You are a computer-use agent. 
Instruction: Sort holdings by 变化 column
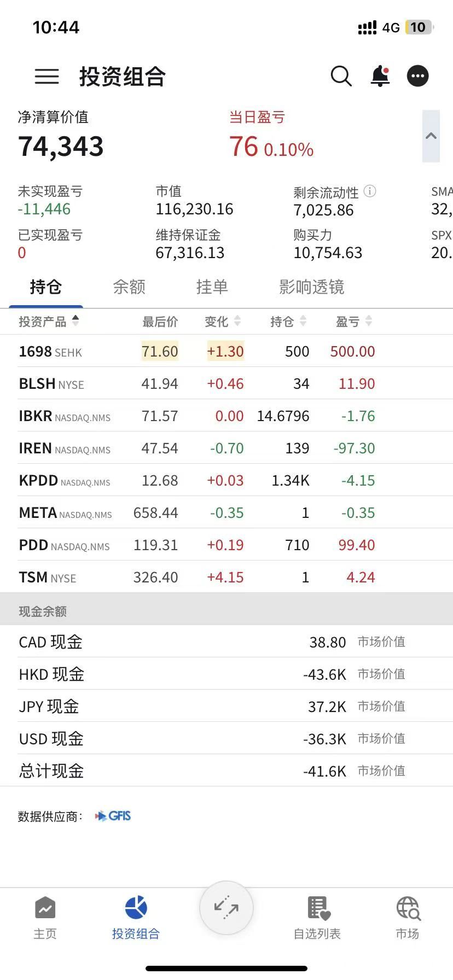point(222,322)
